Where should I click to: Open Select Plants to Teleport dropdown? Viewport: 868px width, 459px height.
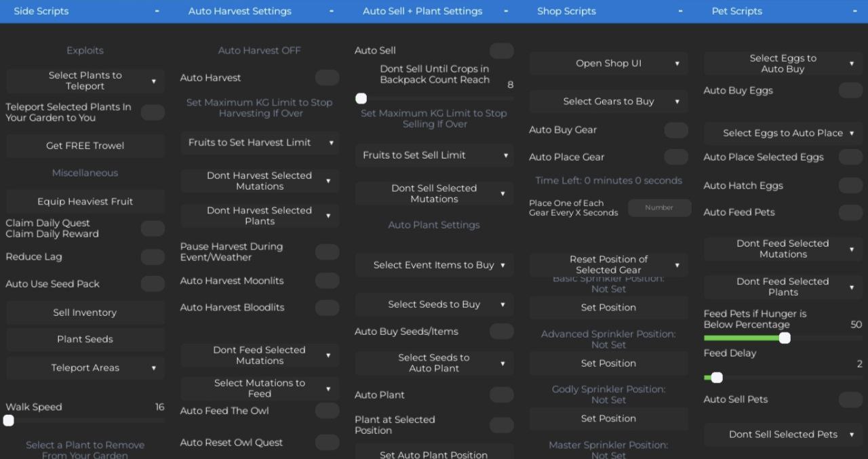85,81
